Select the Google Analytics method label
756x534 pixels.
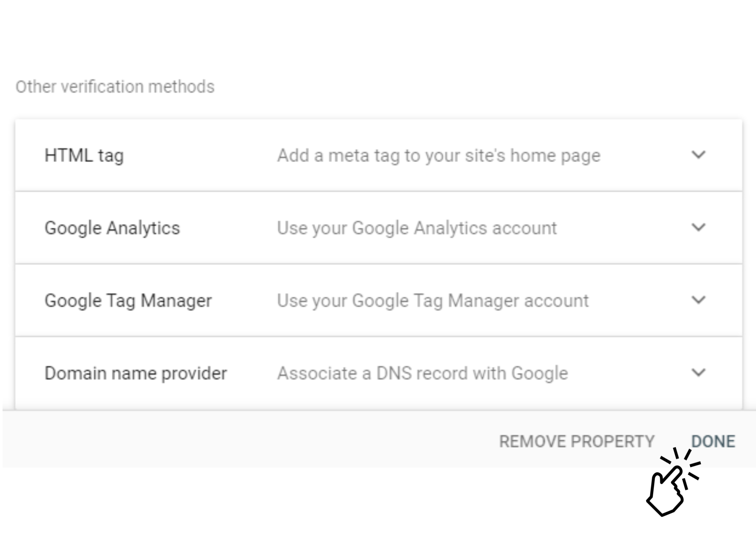pos(112,228)
